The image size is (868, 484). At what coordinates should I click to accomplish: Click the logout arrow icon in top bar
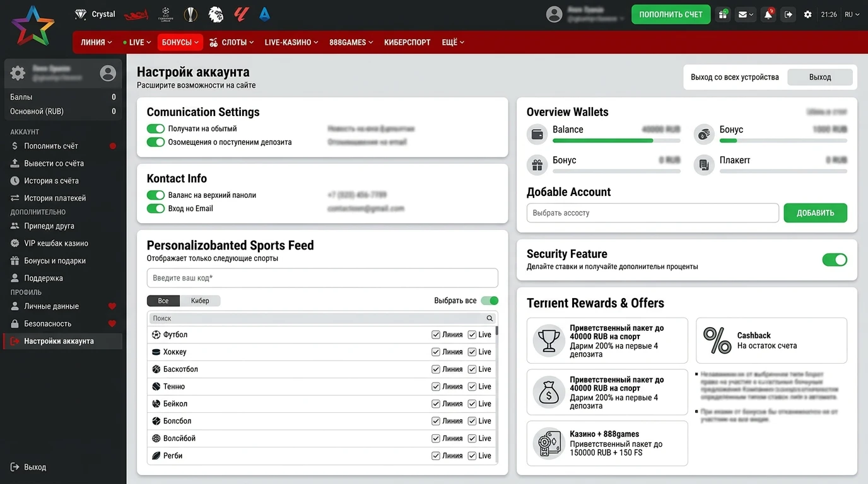click(x=788, y=14)
